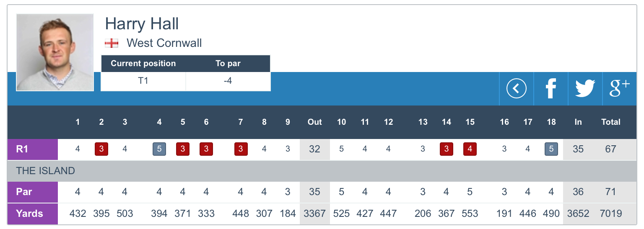644x229 pixels.
Task: Click the Out column header
Action: [314, 122]
